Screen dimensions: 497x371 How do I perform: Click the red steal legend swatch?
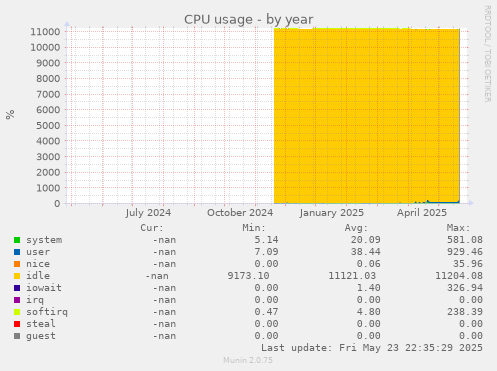17,324
